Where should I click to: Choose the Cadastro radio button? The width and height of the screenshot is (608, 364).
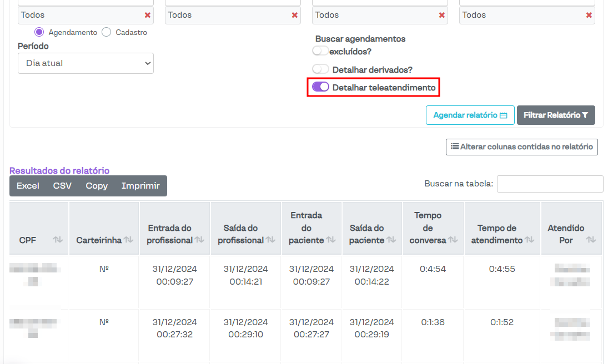point(107,32)
